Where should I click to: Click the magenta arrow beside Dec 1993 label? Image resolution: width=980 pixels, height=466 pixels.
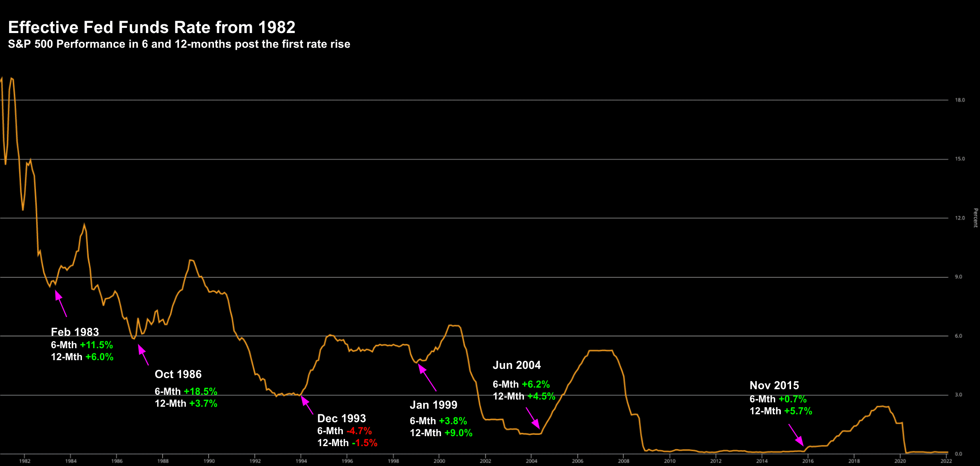[307, 406]
